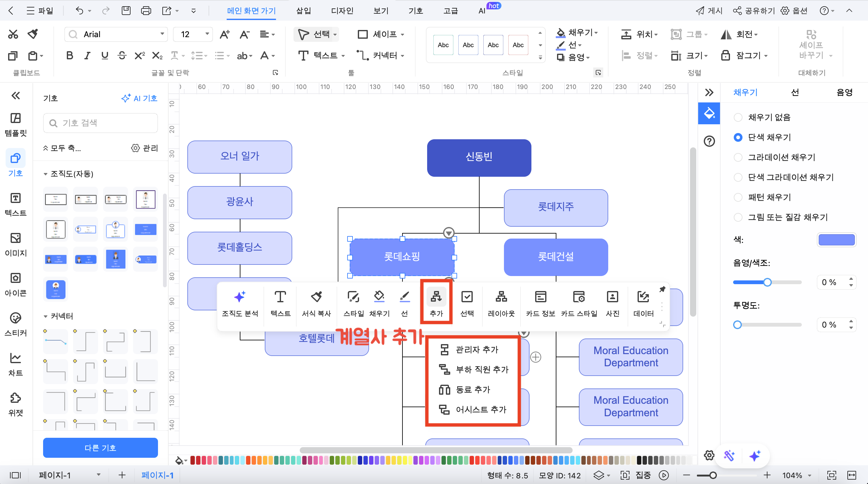This screenshot has height=484, width=868.
Task: Choose 어시스트 추가 menu entry
Action: click(x=472, y=409)
